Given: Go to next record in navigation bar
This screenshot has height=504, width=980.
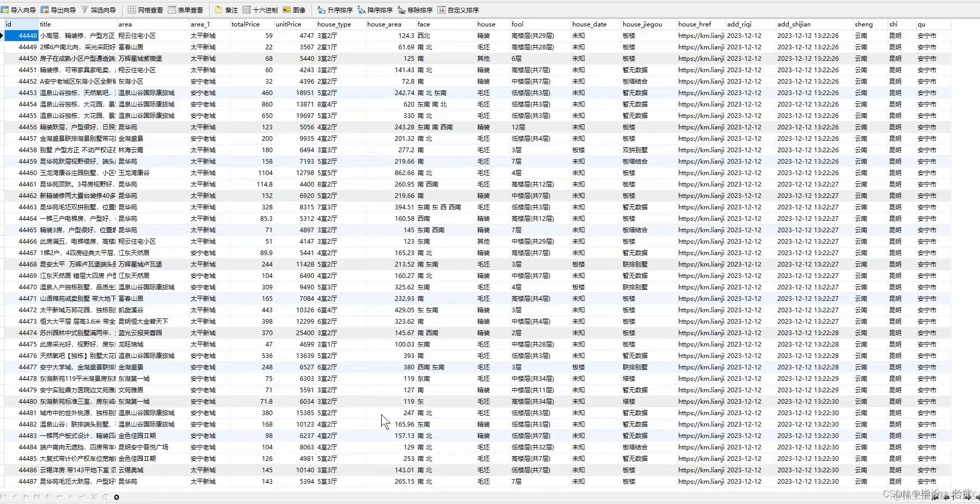Looking at the screenshot, I should point(26,497).
